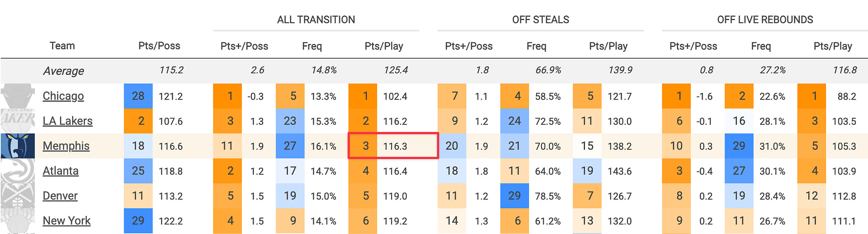868x234 pixels.
Task: Click the Memphis Grizzlies team logo
Action: coord(18,146)
